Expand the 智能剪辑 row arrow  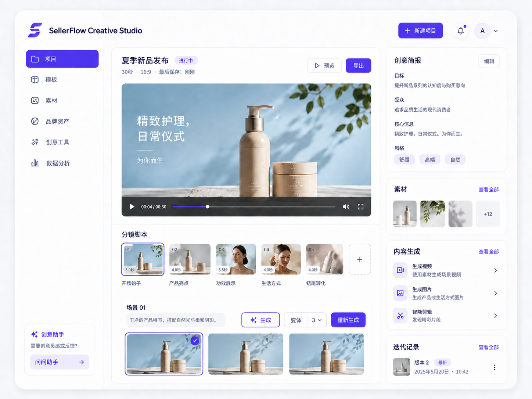[x=495, y=316]
